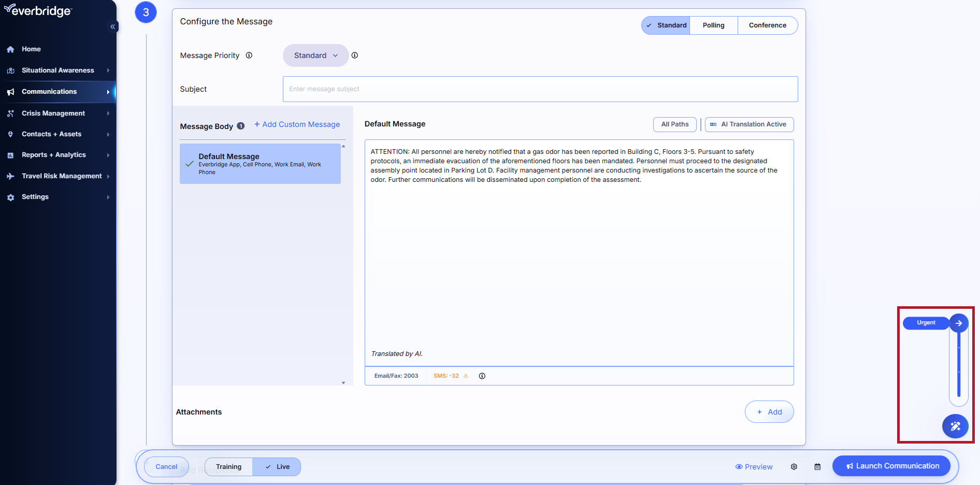Switch mode to Training
Image resolution: width=980 pixels, height=485 pixels.
(228, 467)
